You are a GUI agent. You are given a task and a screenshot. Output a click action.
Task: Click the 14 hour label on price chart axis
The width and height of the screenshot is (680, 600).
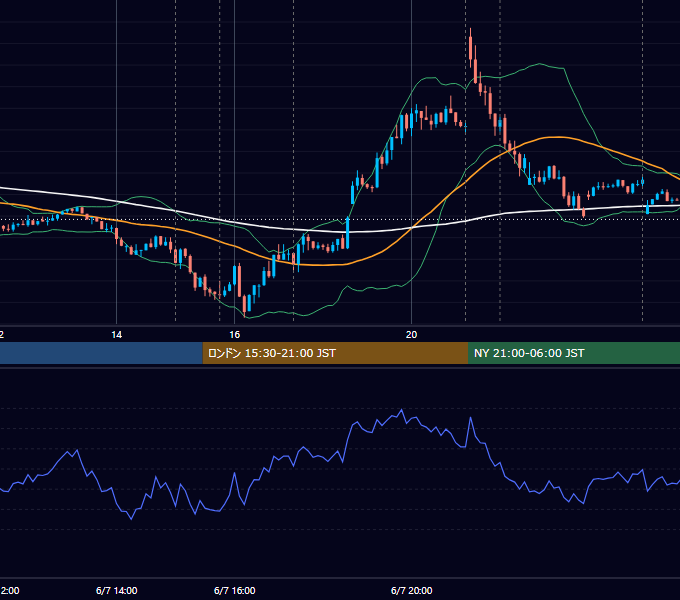pos(117,334)
